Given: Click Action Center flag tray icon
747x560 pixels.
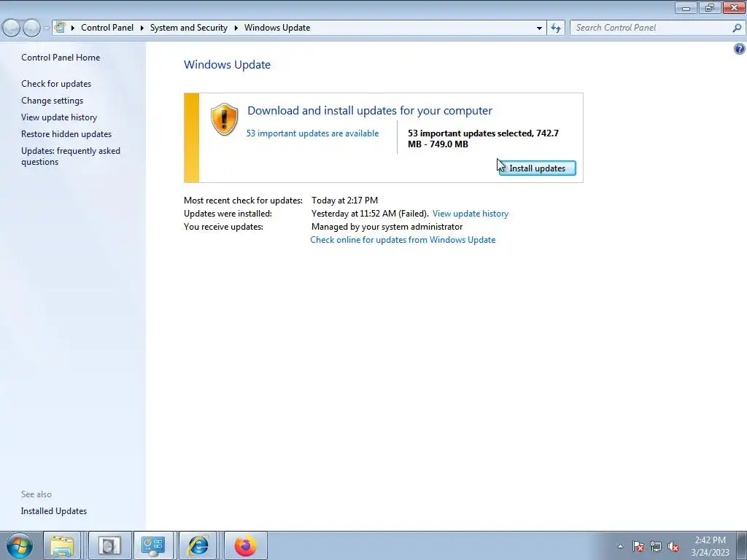Looking at the screenshot, I should 638,546.
